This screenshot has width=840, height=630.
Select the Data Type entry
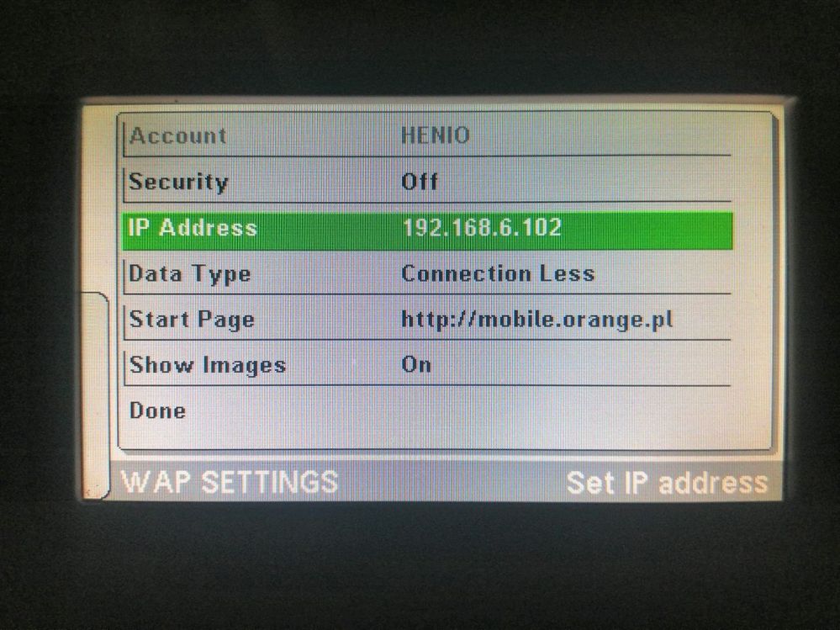(190, 274)
